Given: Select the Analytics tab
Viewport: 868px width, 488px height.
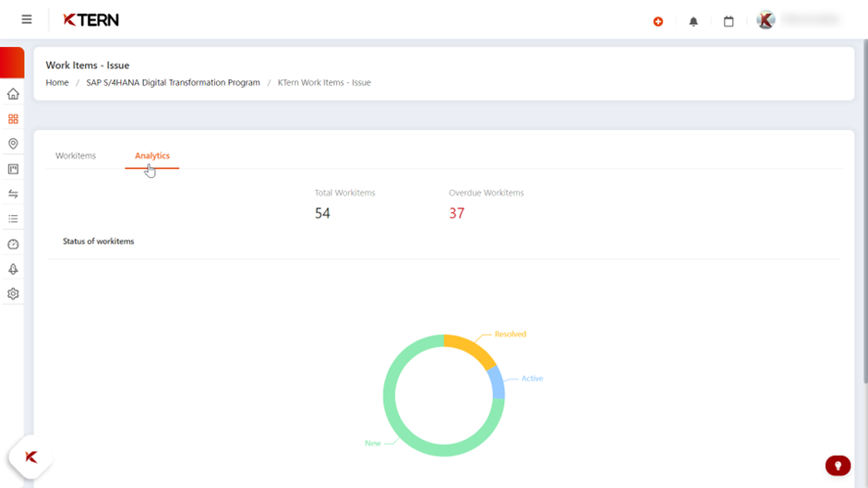Looking at the screenshot, I should pyautogui.click(x=152, y=156).
